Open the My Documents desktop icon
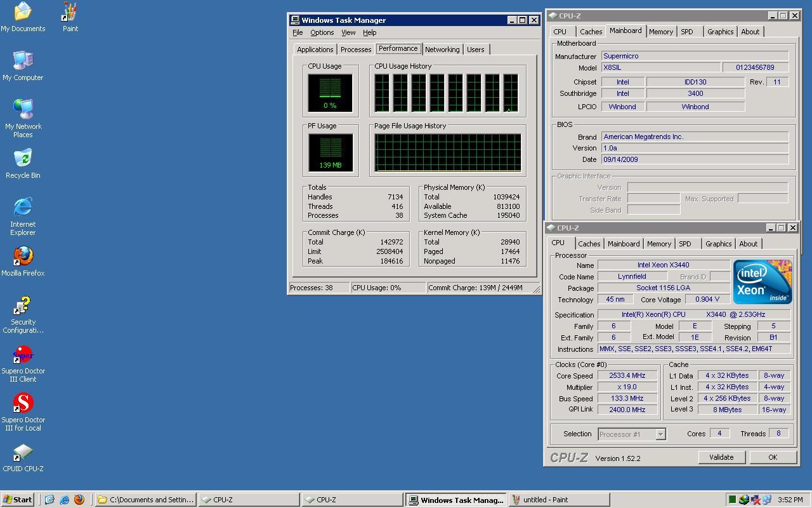812x508 pixels. click(23, 17)
